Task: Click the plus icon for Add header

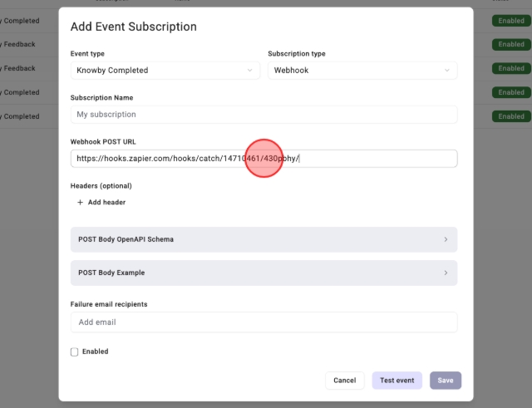Action: pyautogui.click(x=80, y=203)
